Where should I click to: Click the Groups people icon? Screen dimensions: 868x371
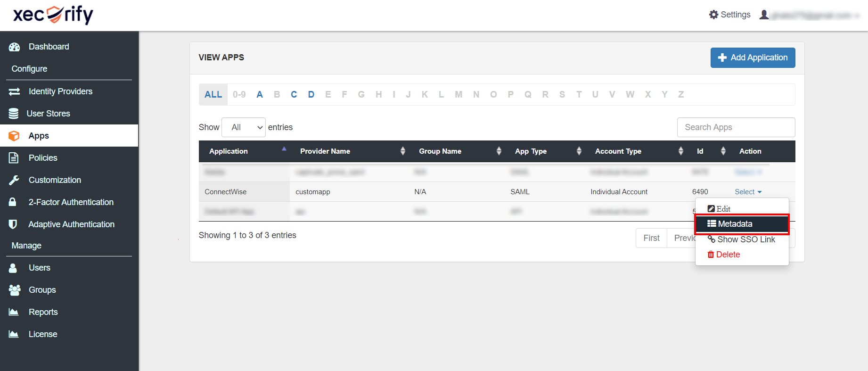[x=15, y=290]
